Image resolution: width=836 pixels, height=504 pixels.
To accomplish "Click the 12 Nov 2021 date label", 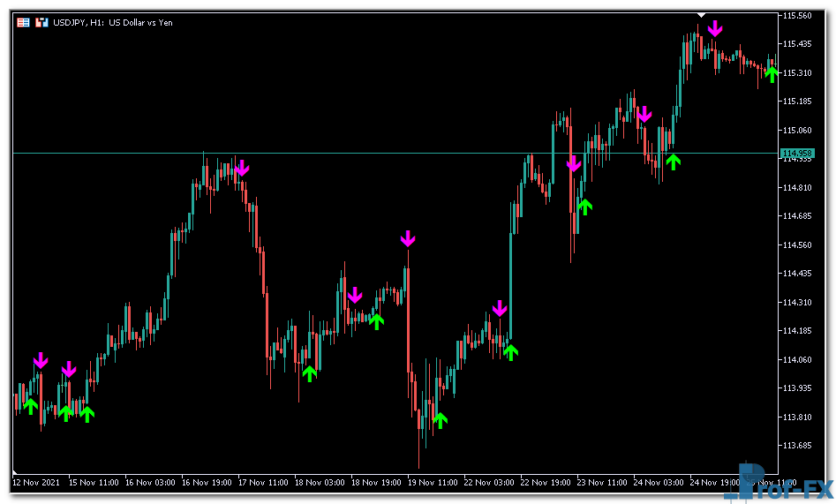I will click(36, 483).
